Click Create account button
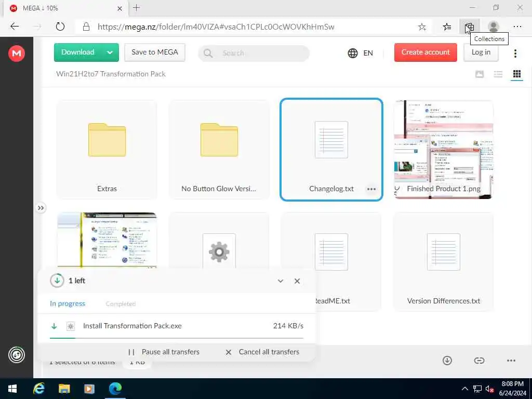The height and width of the screenshot is (399, 532). (x=425, y=52)
